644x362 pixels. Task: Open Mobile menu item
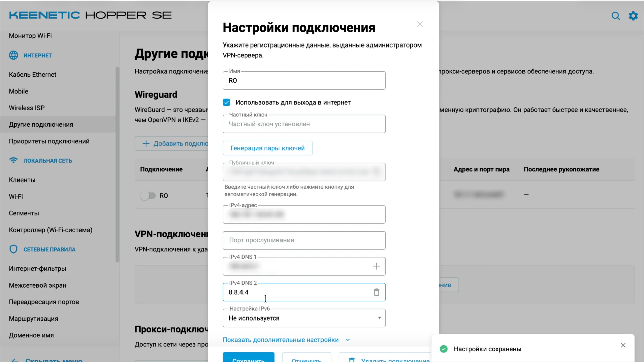tap(18, 91)
